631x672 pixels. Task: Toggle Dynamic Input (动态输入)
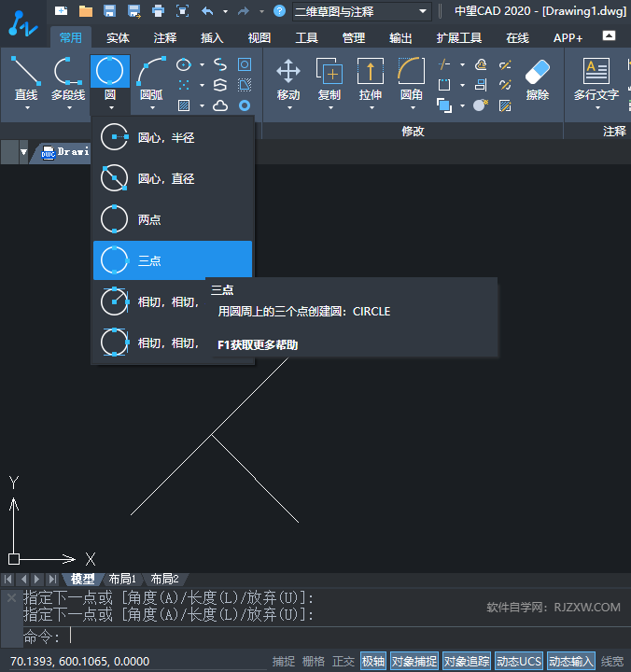[571, 662]
